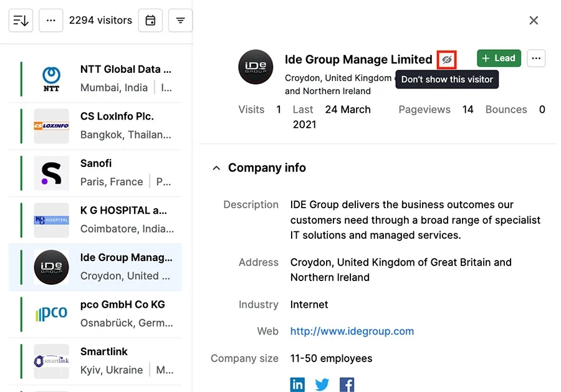Open visitor list more options menu
The image size is (561, 392).
click(51, 21)
